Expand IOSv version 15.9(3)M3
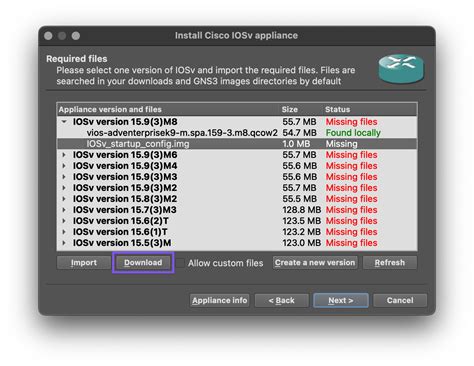Image resolution: width=474 pixels, height=366 pixels. pos(64,177)
